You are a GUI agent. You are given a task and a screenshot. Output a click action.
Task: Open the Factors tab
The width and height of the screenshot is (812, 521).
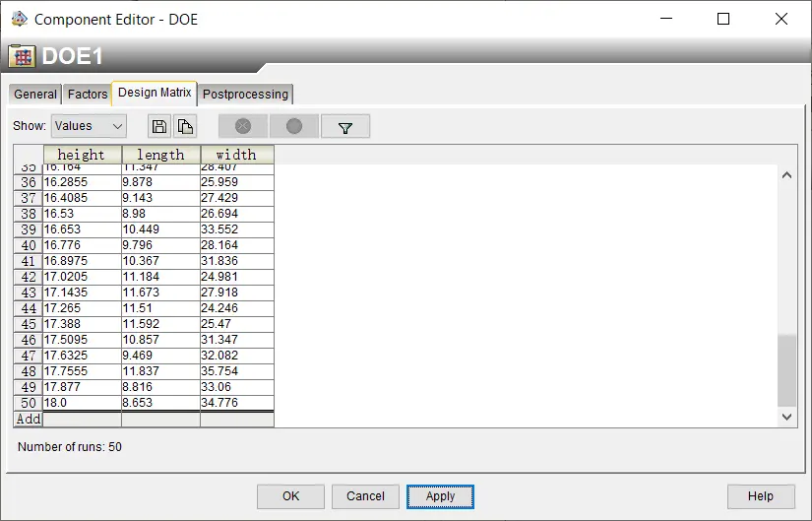click(x=88, y=95)
